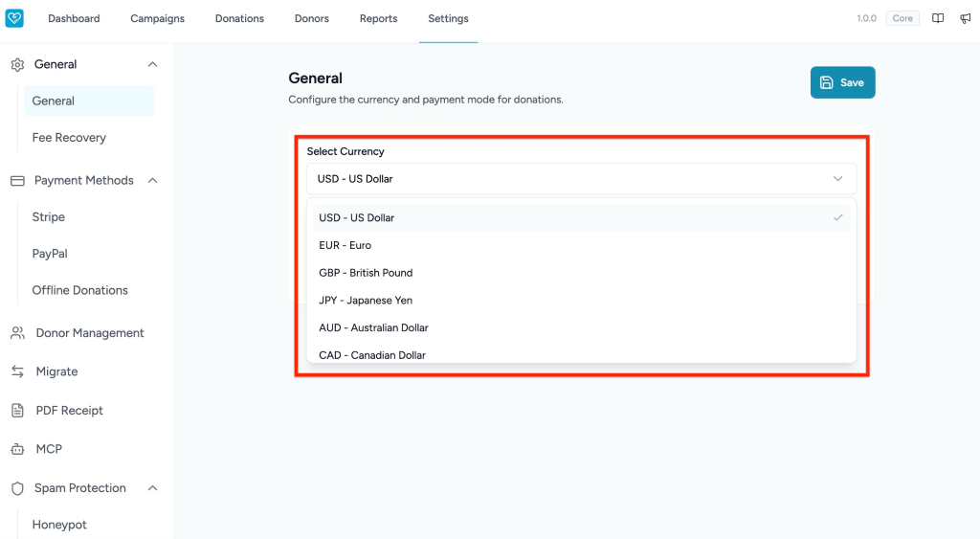Screen dimensions: 980x539
Task: Collapse the Spam Protection section
Action: [x=152, y=488]
